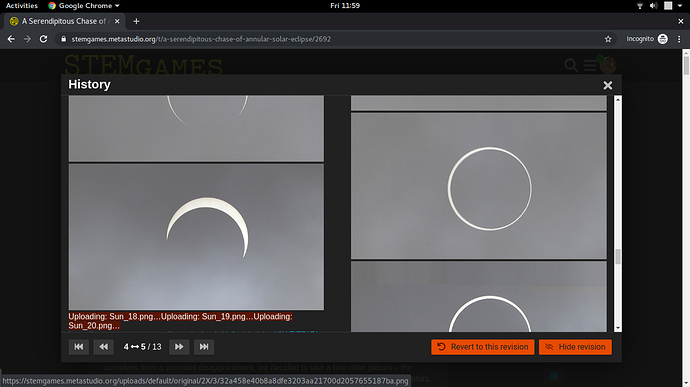Click the History dialog scrollbar thumb

[x=618, y=257]
